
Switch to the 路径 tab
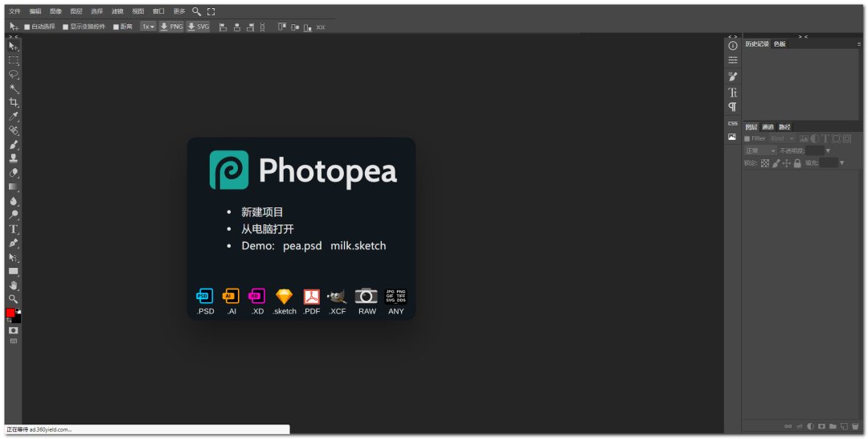pyautogui.click(x=784, y=127)
